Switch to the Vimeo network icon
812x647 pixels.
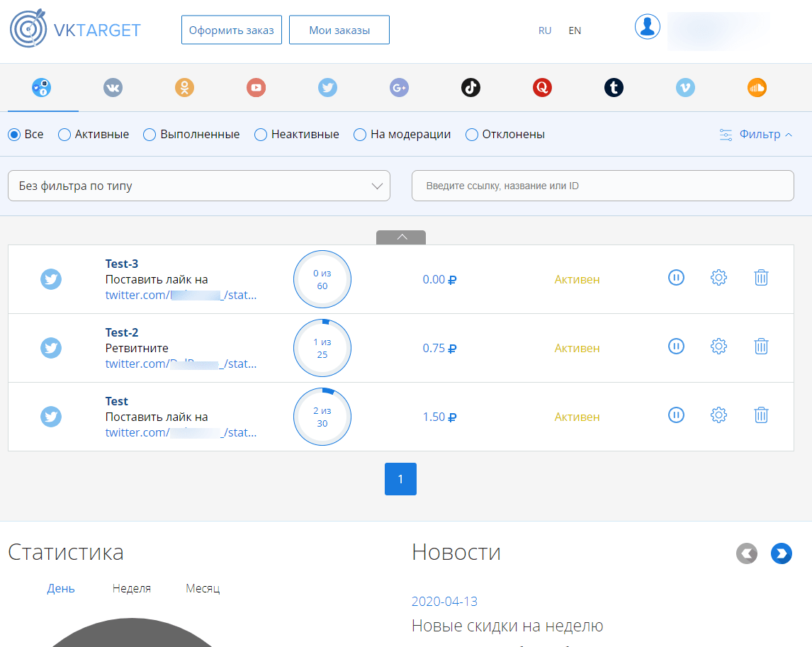[x=685, y=88]
